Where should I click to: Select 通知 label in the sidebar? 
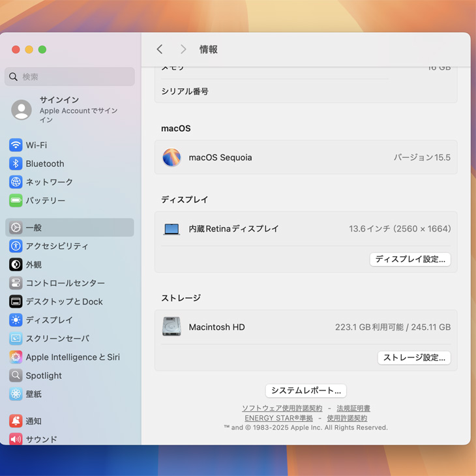[34, 421]
